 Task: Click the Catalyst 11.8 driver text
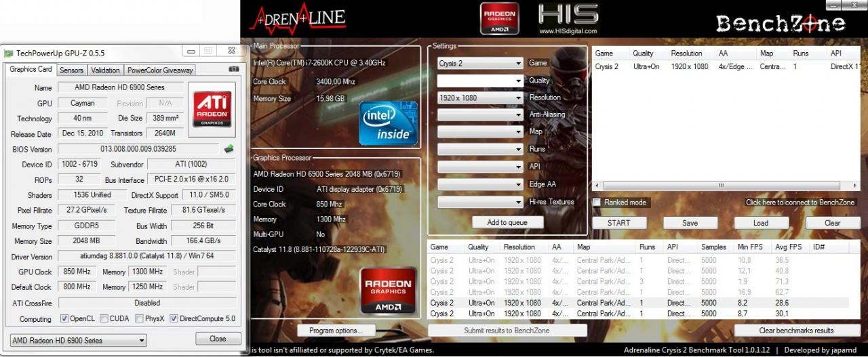tap(319, 249)
